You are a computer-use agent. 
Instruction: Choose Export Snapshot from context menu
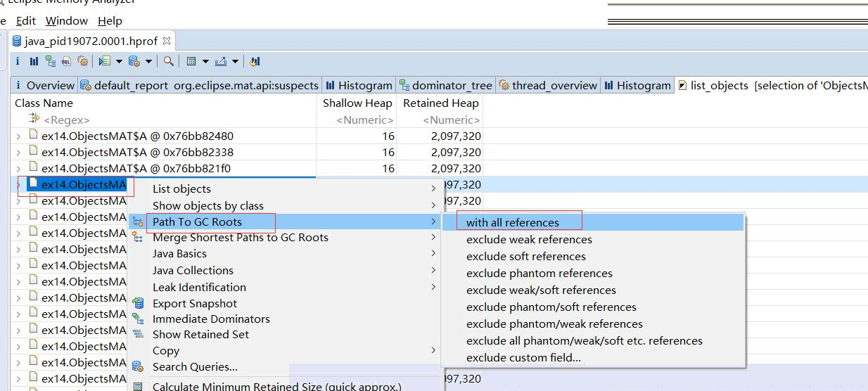pos(285,303)
